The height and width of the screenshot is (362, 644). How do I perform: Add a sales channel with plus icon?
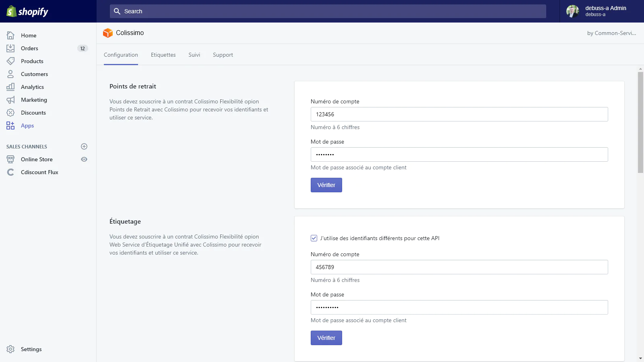84,146
